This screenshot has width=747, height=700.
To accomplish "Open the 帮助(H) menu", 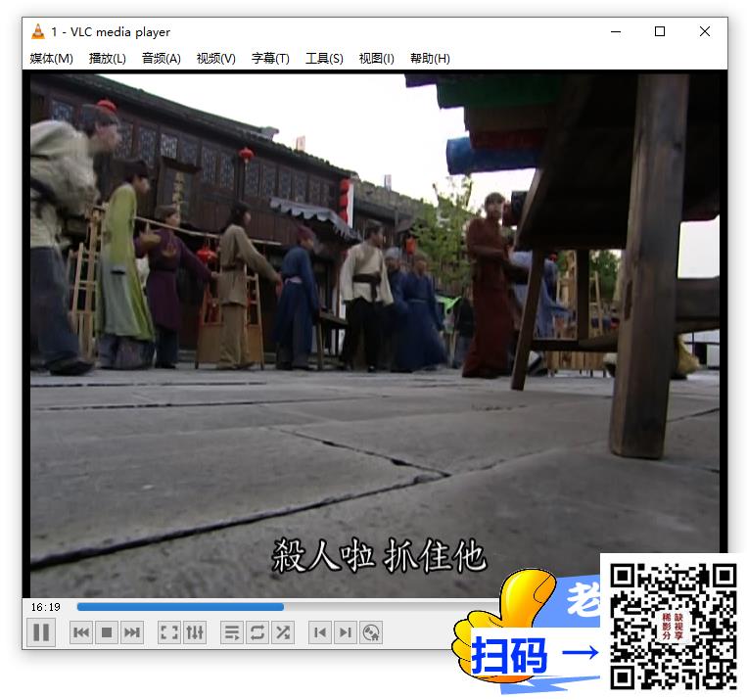I will (x=430, y=58).
